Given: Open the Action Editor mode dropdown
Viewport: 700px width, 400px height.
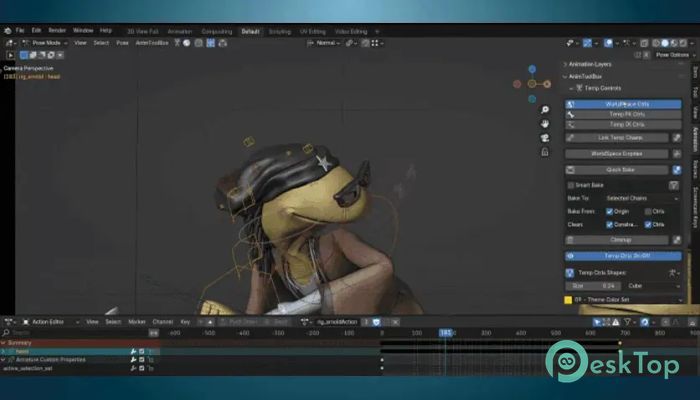Looking at the screenshot, I should click(50, 322).
